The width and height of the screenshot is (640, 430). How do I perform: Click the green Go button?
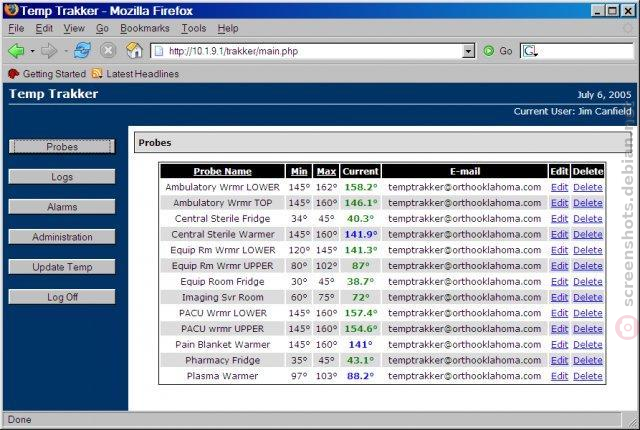coord(498,51)
